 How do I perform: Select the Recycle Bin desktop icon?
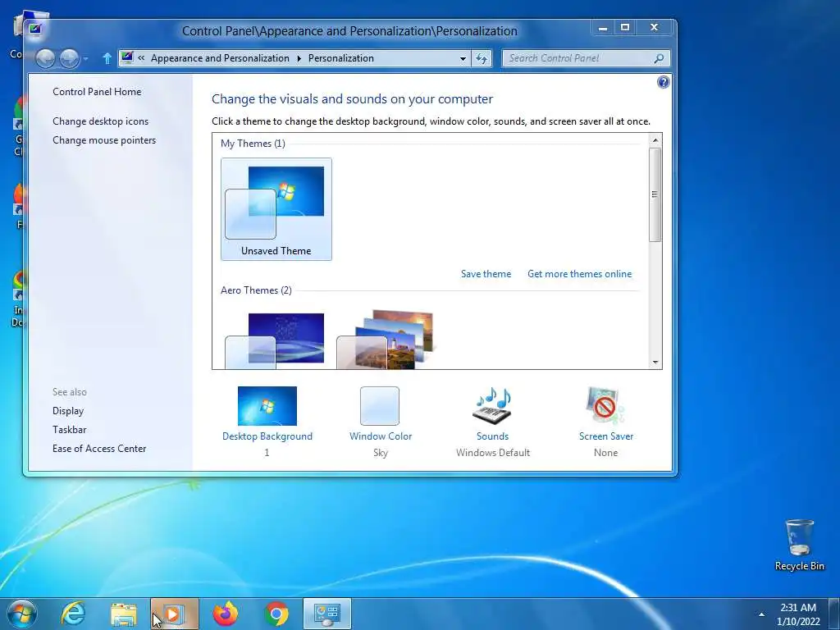point(799,545)
